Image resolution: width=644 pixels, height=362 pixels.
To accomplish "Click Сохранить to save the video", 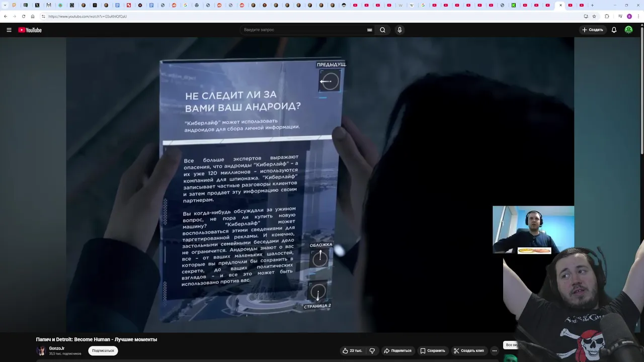I will tap(433, 350).
